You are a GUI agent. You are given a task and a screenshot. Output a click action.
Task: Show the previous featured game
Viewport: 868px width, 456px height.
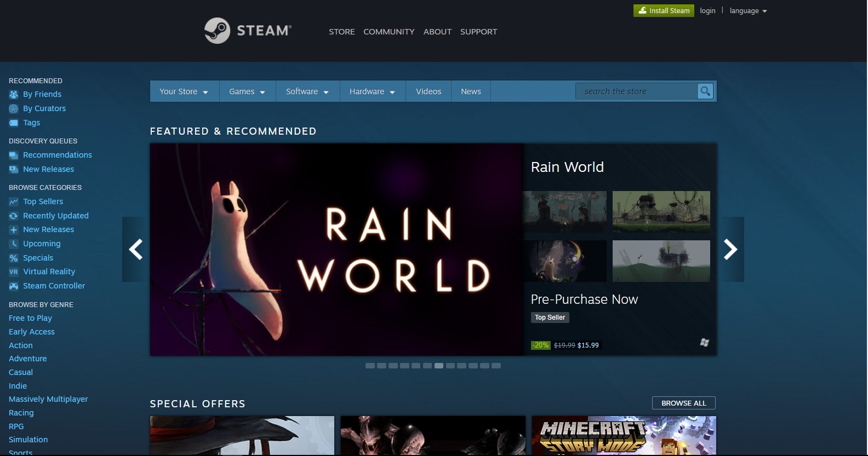135,249
